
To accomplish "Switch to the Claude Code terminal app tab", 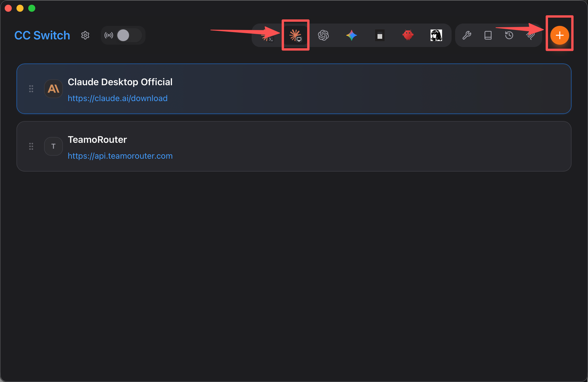I will pos(267,36).
